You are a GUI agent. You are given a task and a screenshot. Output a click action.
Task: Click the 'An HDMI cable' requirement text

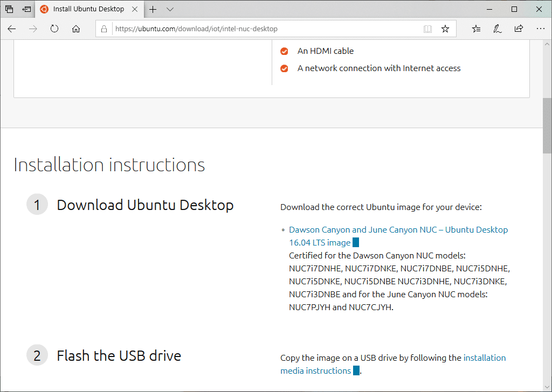(x=325, y=51)
